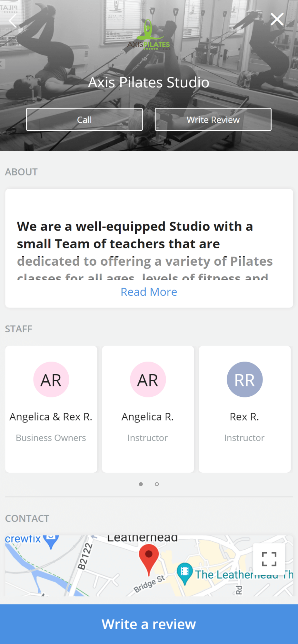Screen dimensions: 298x644
Task: Expand the About text with Read More
Action: [x=149, y=292]
